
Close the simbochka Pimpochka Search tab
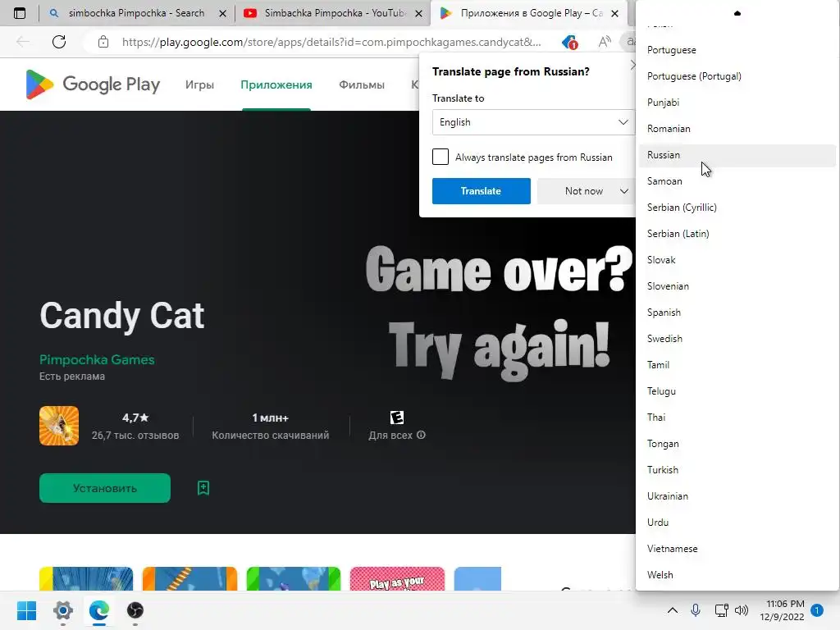(222, 13)
